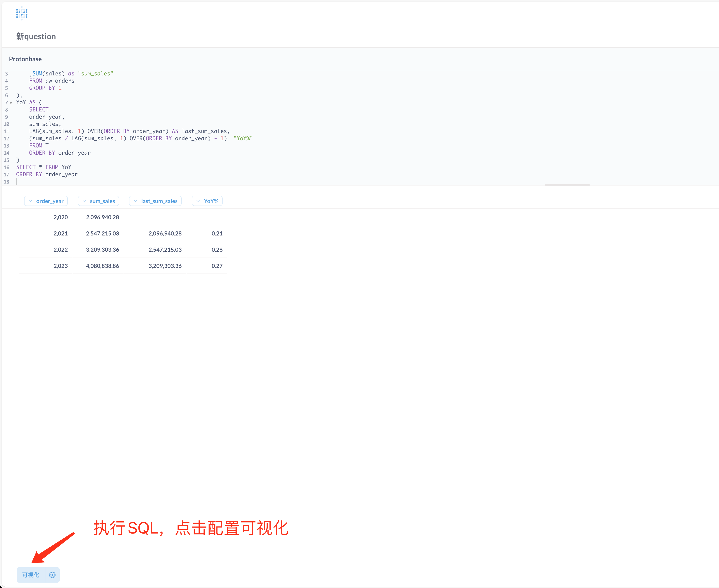Click the last_sum_sales value 2,547,215.03 in 2,022 row
Image resolution: width=719 pixels, height=588 pixels.
tap(165, 250)
